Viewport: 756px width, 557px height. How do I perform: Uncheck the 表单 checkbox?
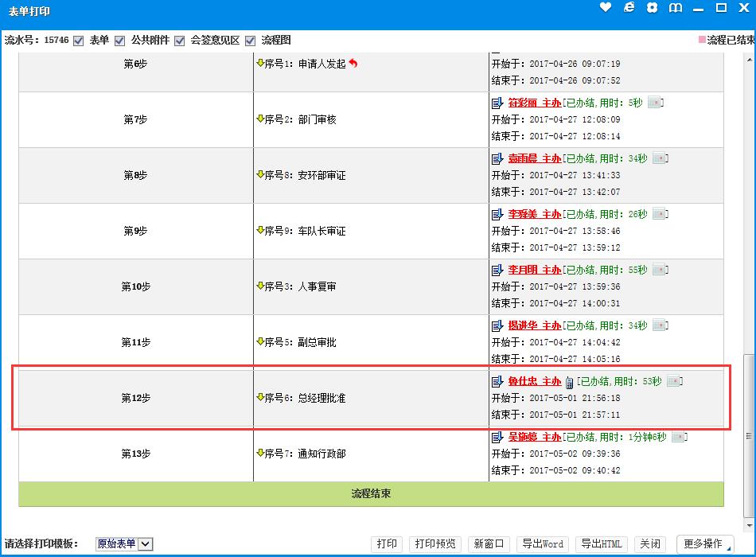click(78, 41)
